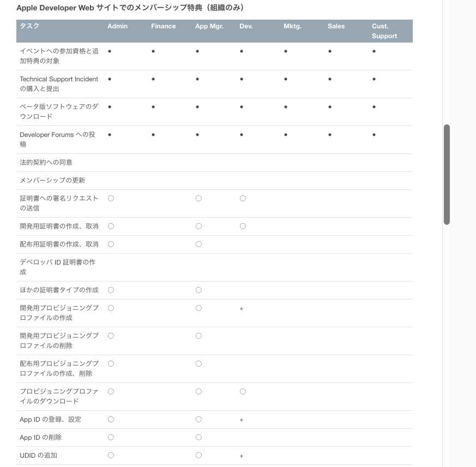Click the Dev. plus sign for 'App ID の登録、設定'

pyautogui.click(x=242, y=420)
